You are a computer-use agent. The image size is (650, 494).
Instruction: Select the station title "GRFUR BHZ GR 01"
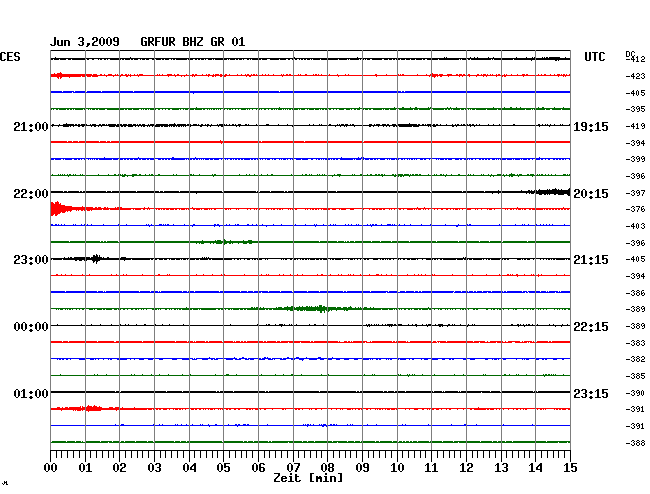(193, 42)
